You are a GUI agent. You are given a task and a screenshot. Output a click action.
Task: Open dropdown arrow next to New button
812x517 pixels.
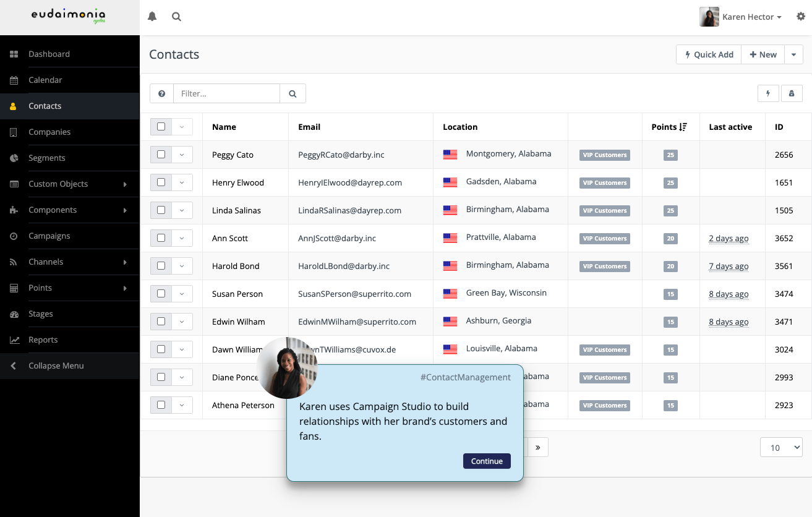click(x=793, y=54)
